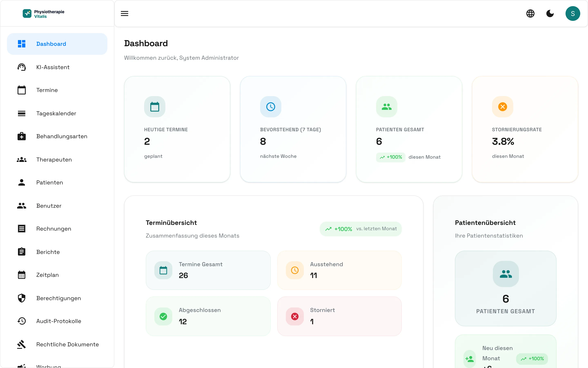Viewport: 588px width, 368px height.
Task: Click the Patienten person icon
Action: coord(22,183)
